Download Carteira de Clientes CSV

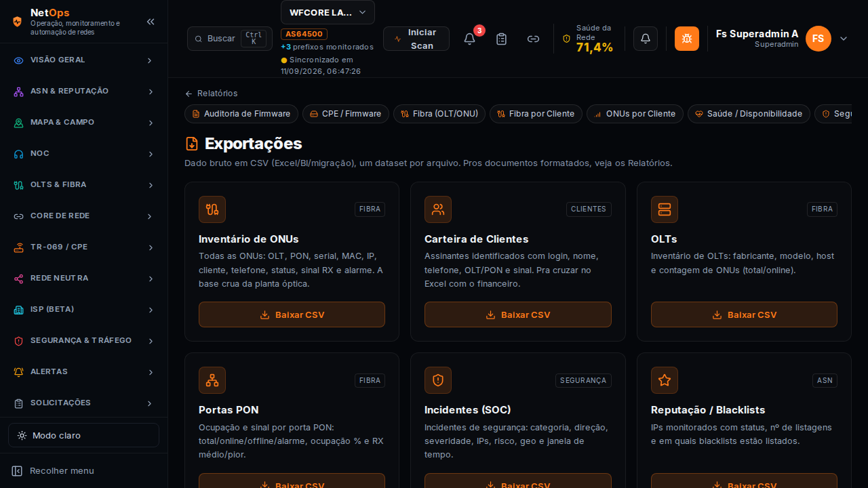(x=518, y=314)
